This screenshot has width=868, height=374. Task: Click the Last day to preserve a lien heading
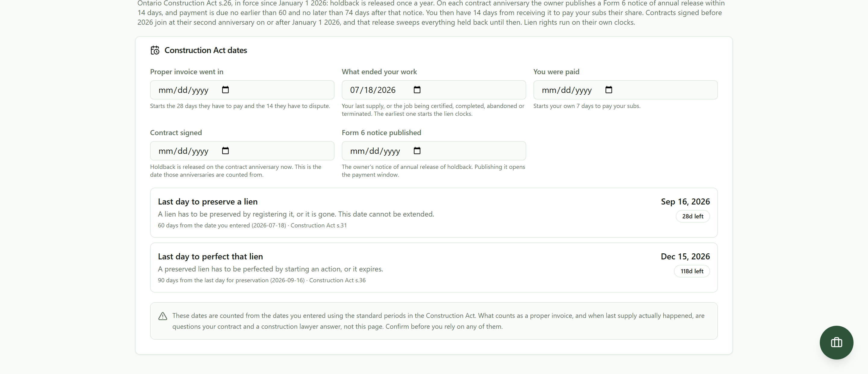[208, 202]
